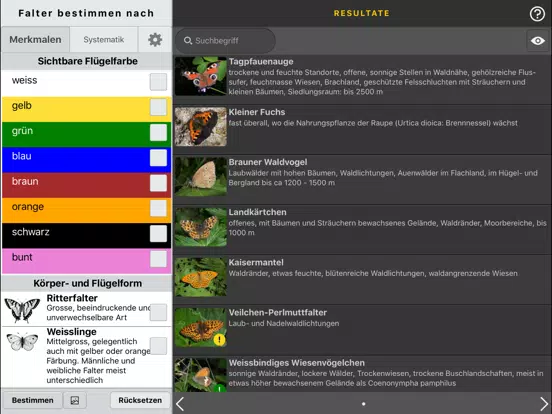Open the Kleiner Fuchs thumbnail
This screenshot has height=414, width=552.
tap(201, 126)
